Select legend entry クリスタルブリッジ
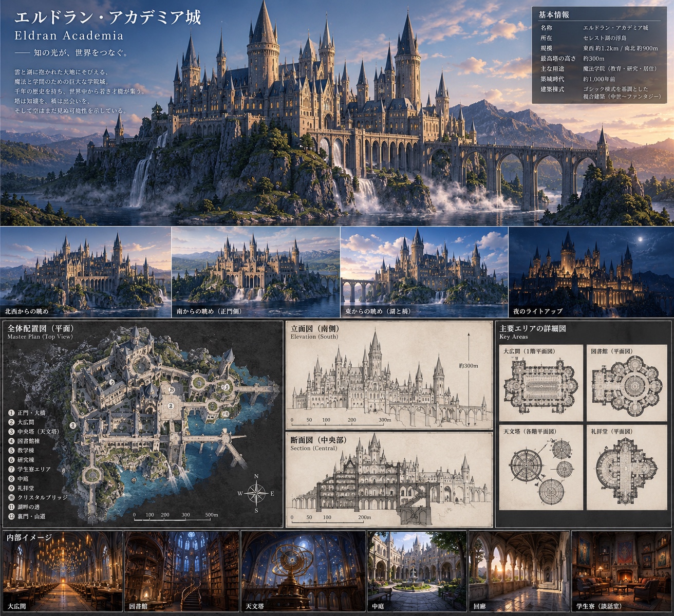 pos(38,497)
